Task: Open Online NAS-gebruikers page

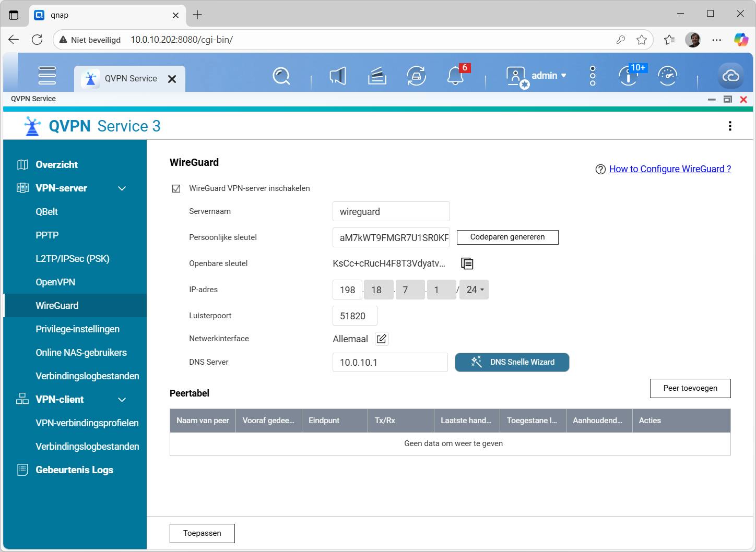Action: 81,353
